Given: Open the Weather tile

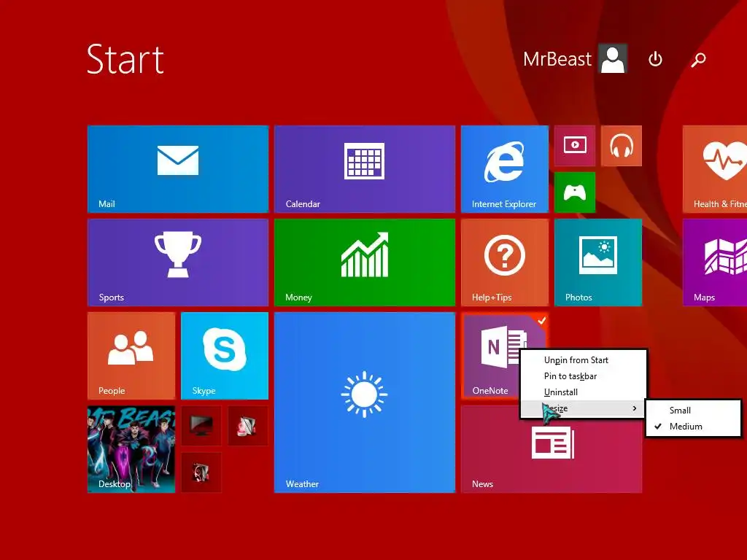Looking at the screenshot, I should click(365, 402).
